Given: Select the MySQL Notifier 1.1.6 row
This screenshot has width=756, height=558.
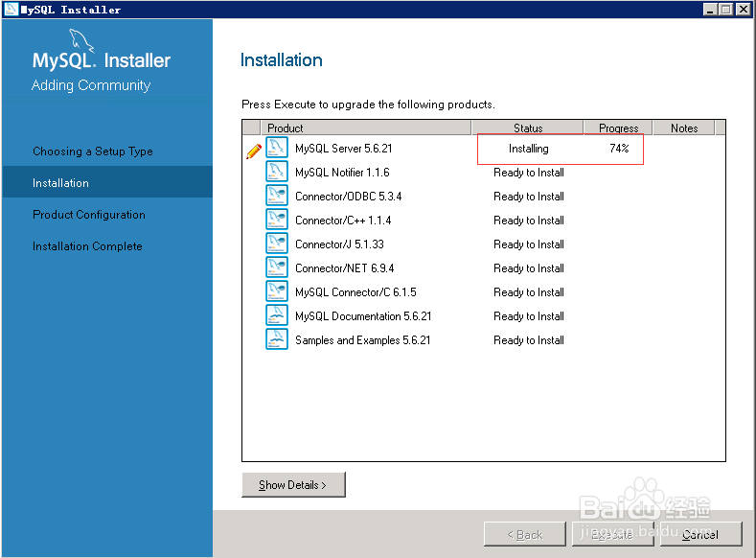Looking at the screenshot, I should coord(484,173).
